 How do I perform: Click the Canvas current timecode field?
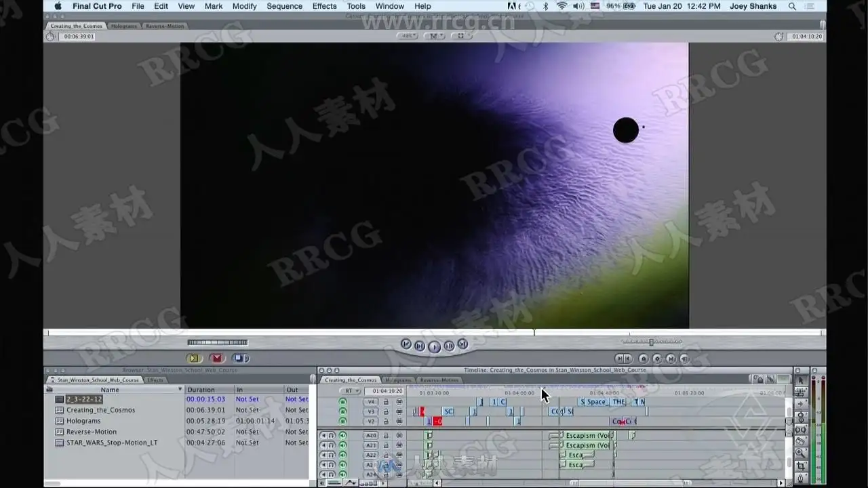(x=807, y=37)
